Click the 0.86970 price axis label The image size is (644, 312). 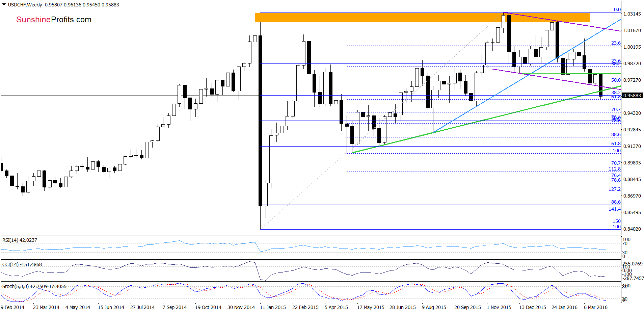click(x=632, y=196)
